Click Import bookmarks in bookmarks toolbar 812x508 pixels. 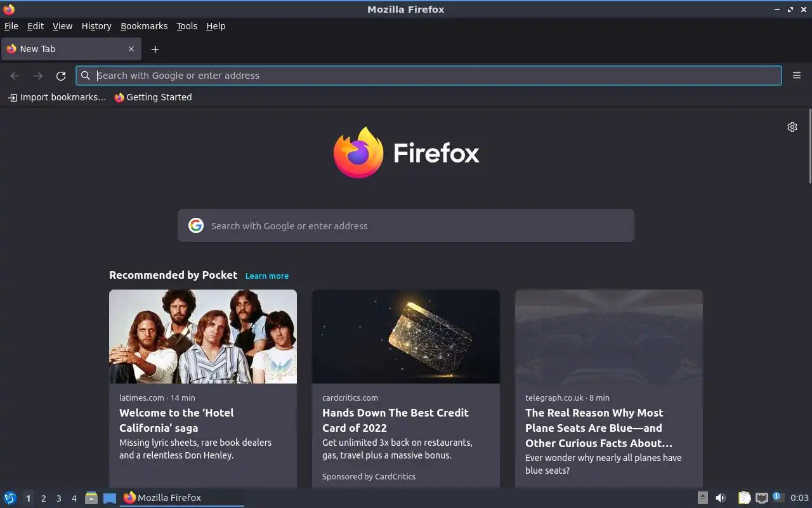(x=57, y=97)
